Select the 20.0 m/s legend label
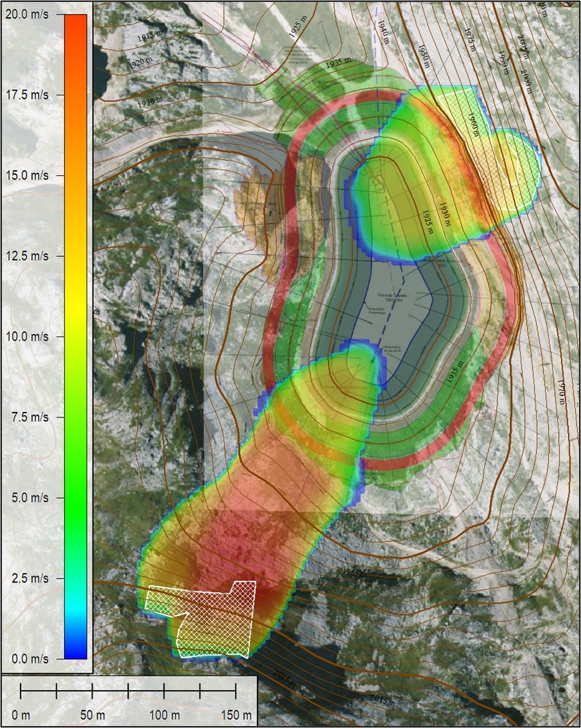This screenshot has width=581, height=728. pyautogui.click(x=27, y=14)
